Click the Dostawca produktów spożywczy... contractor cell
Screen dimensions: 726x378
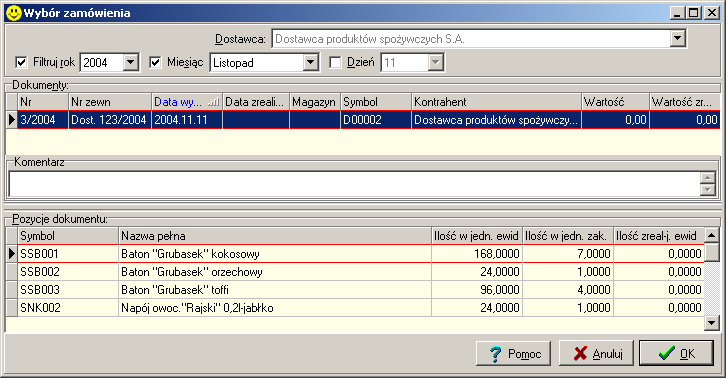point(496,120)
